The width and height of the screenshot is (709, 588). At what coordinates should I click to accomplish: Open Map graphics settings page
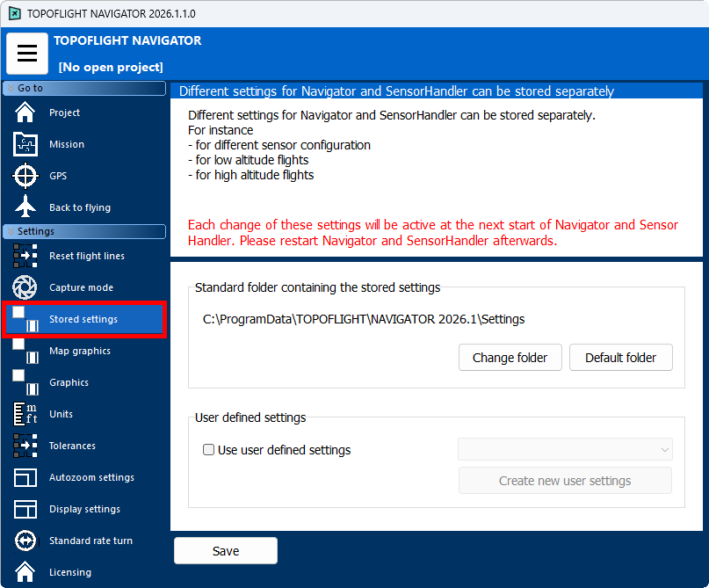click(x=79, y=351)
